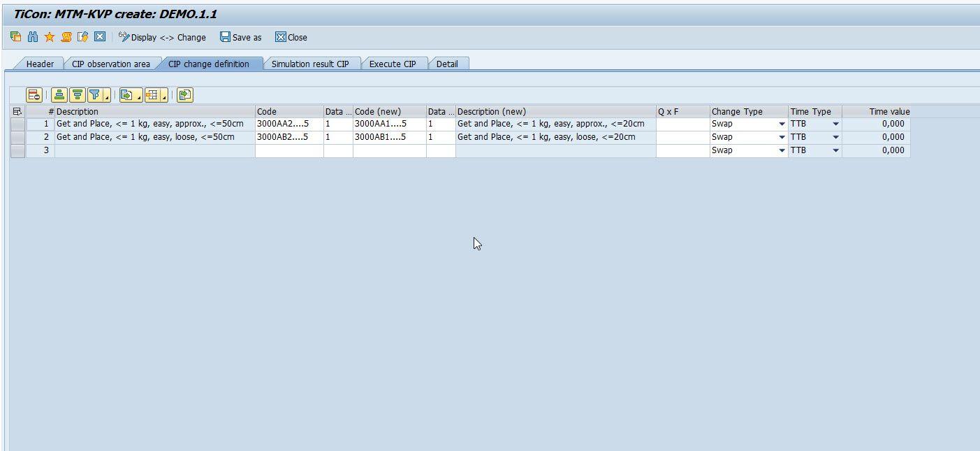Sort the table ascending
Image resolution: width=980 pixels, height=451 pixels.
60,95
